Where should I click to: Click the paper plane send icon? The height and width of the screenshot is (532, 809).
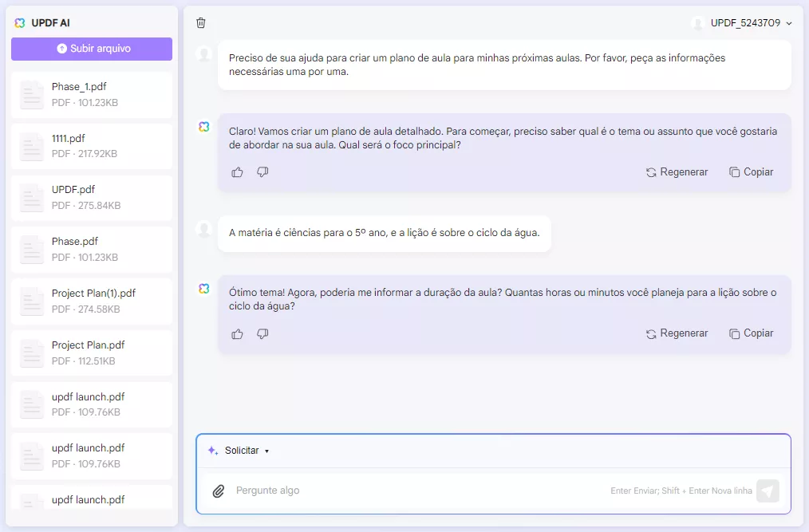pyautogui.click(x=767, y=491)
